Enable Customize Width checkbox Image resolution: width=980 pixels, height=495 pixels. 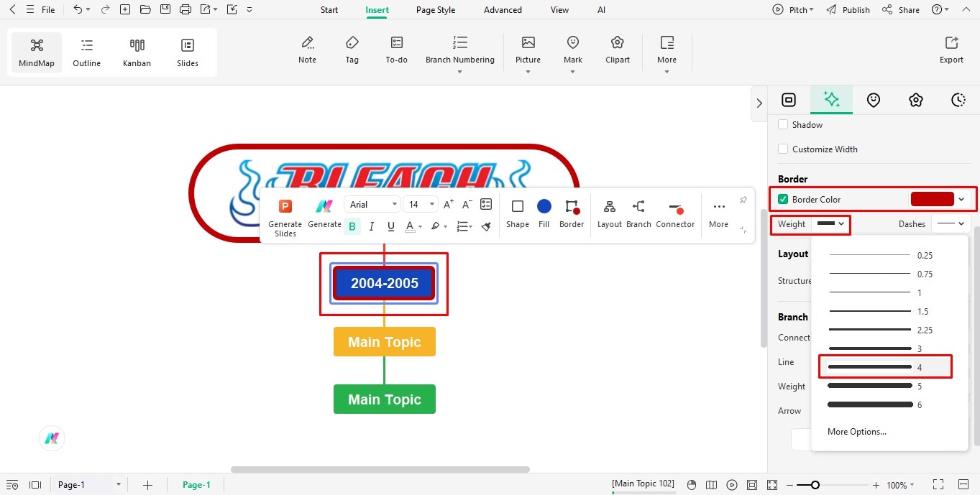pos(783,149)
